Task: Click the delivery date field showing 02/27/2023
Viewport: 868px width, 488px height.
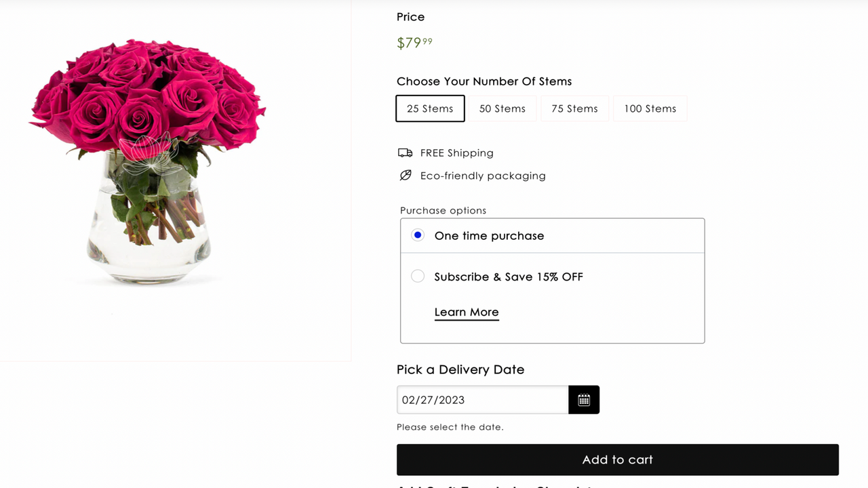Action: click(x=483, y=400)
